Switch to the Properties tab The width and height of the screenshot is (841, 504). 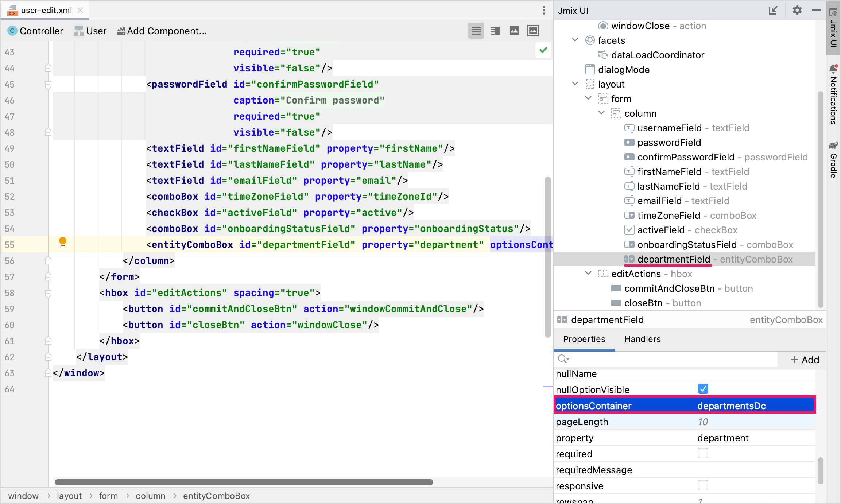pyautogui.click(x=584, y=339)
